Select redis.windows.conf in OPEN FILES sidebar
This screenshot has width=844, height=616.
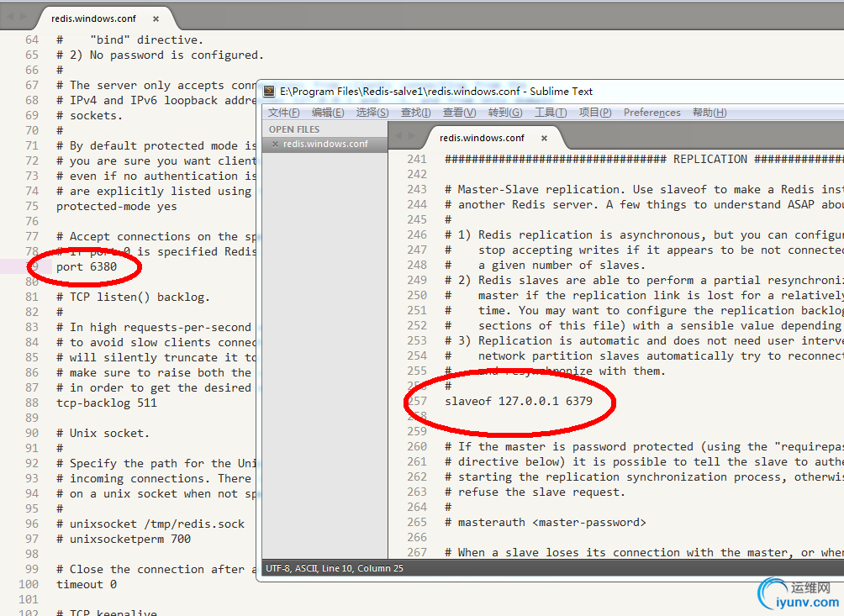[325, 145]
